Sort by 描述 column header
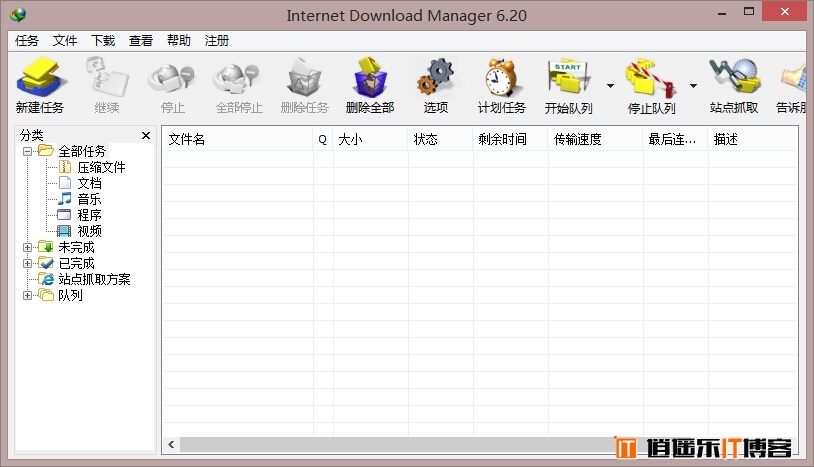 click(x=752, y=139)
